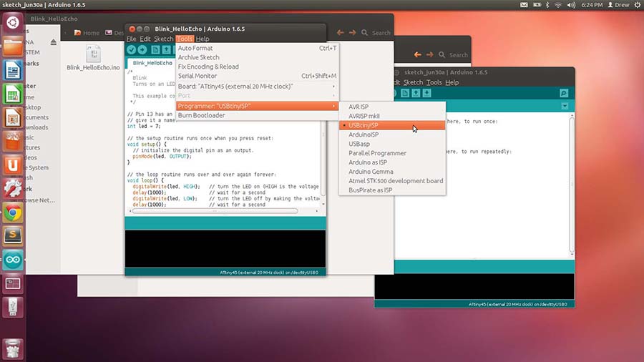Screen dimensions: 644x362
Task: Open Wi-Fi network indicator in top panel
Action: coord(558,5)
